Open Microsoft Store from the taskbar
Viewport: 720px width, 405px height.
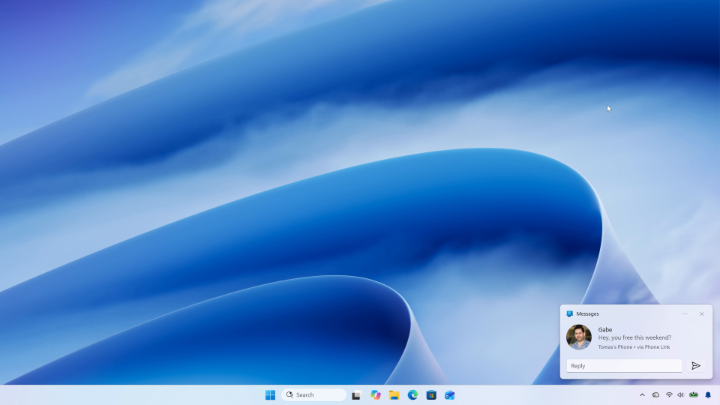(x=431, y=395)
